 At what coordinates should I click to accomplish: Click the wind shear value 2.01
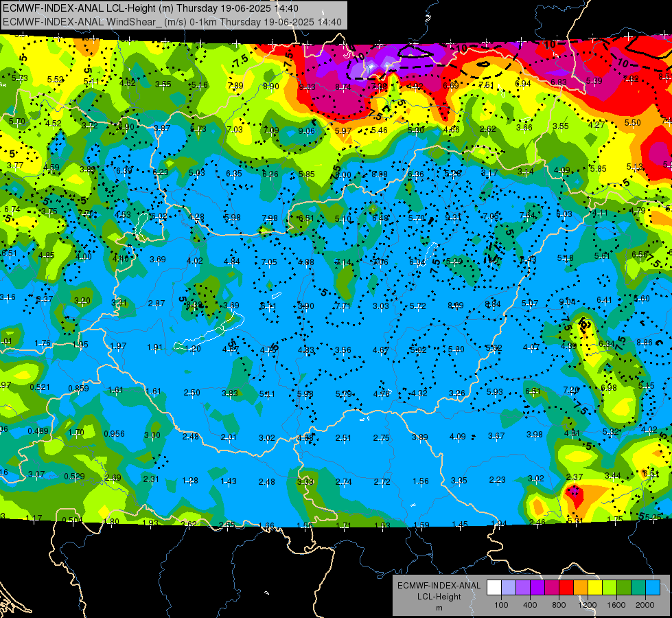click(229, 437)
